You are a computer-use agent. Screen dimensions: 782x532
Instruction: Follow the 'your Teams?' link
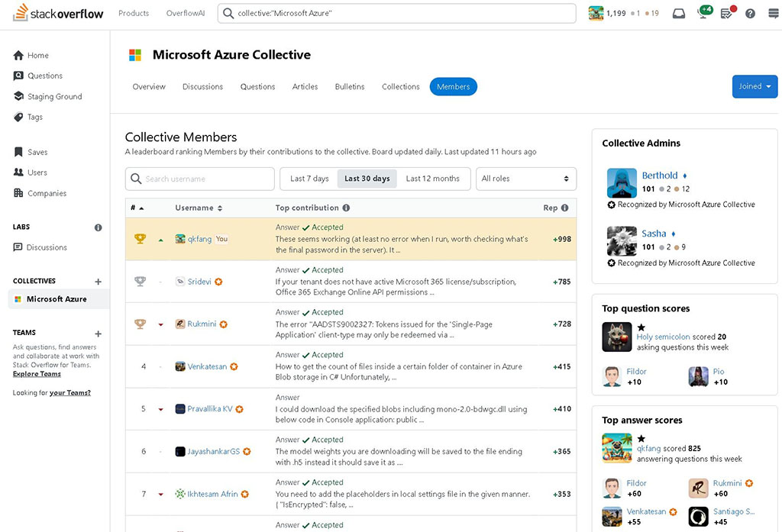[69, 393]
